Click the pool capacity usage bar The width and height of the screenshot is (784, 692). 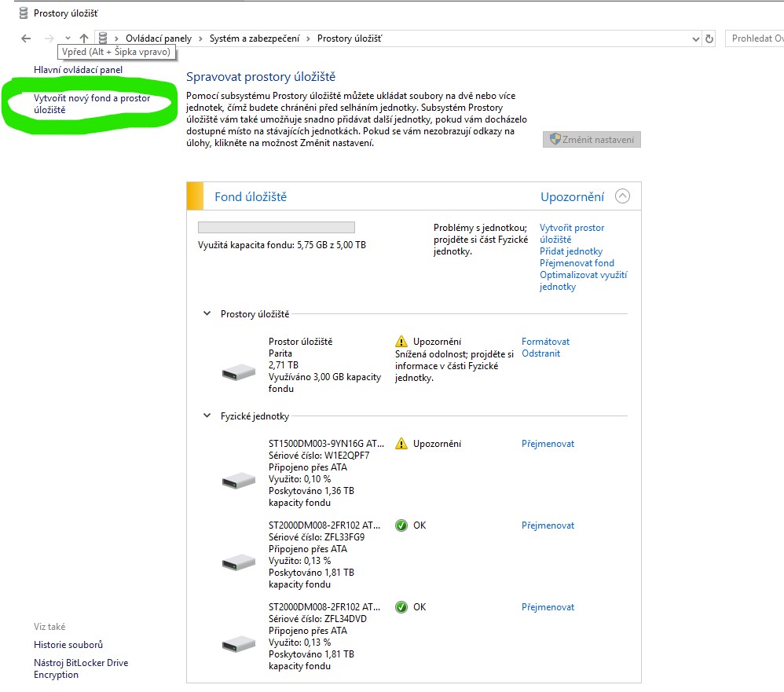277,228
